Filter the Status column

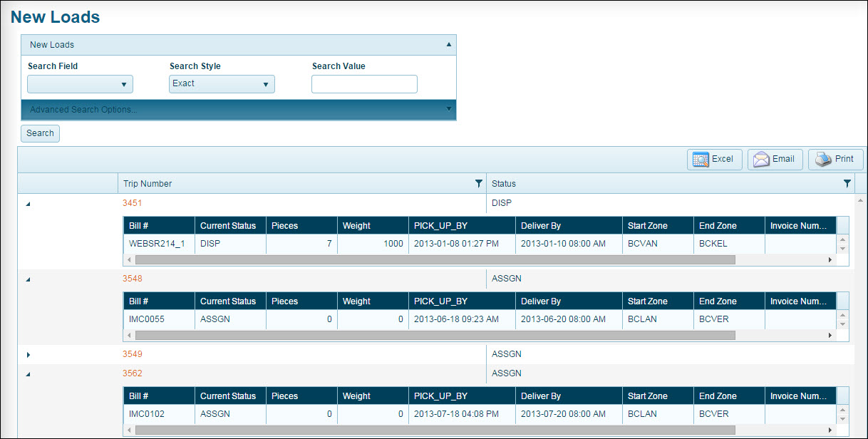(x=847, y=184)
